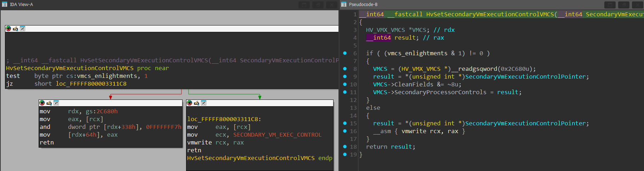Click 'return' keyword on line 18
644x171 pixels.
[376, 147]
